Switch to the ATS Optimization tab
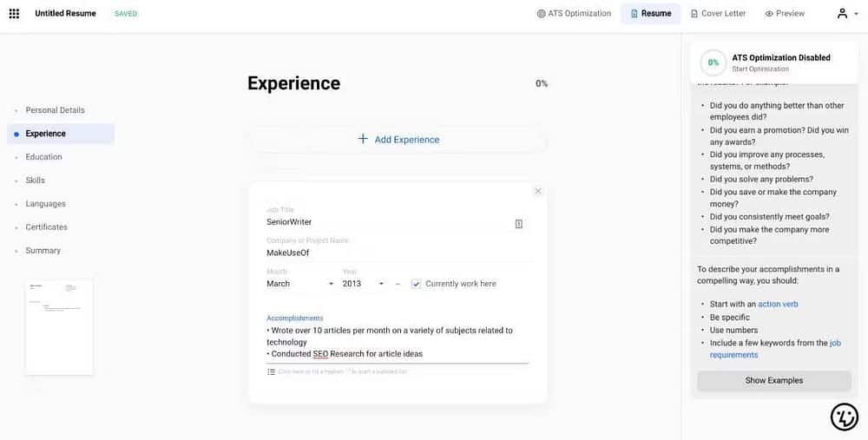This screenshot has width=868, height=440. 574,14
